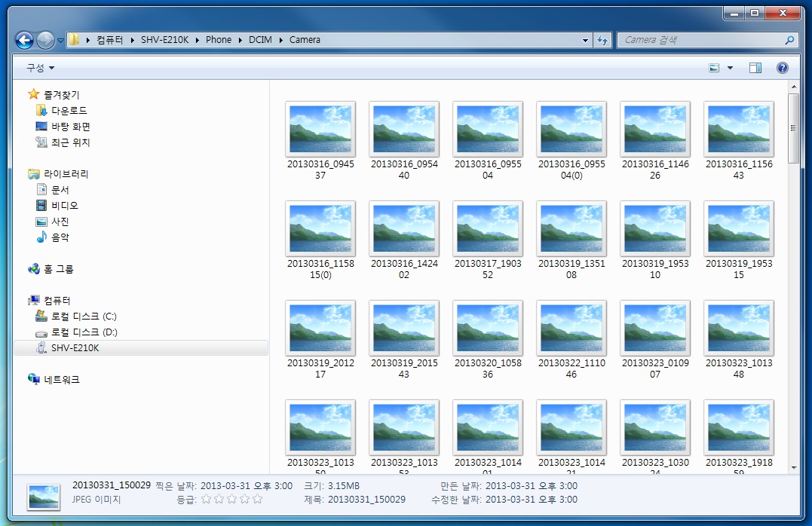Image resolution: width=812 pixels, height=526 pixels.
Task: Click Phone in the breadcrumb path
Action: click(x=219, y=40)
